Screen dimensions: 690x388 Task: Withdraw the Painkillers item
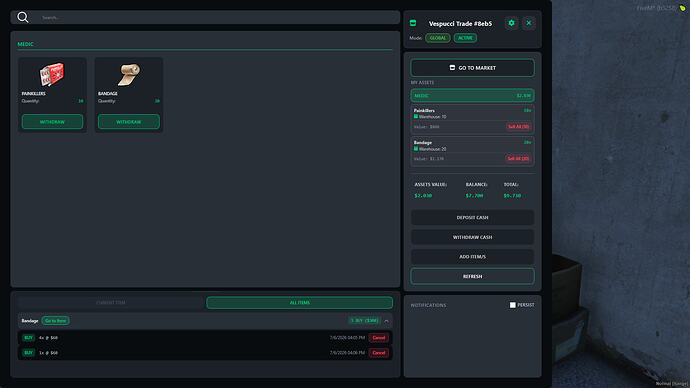52,122
